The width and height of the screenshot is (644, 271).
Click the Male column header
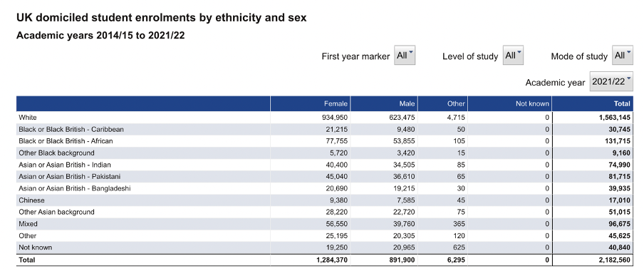[x=384, y=103]
